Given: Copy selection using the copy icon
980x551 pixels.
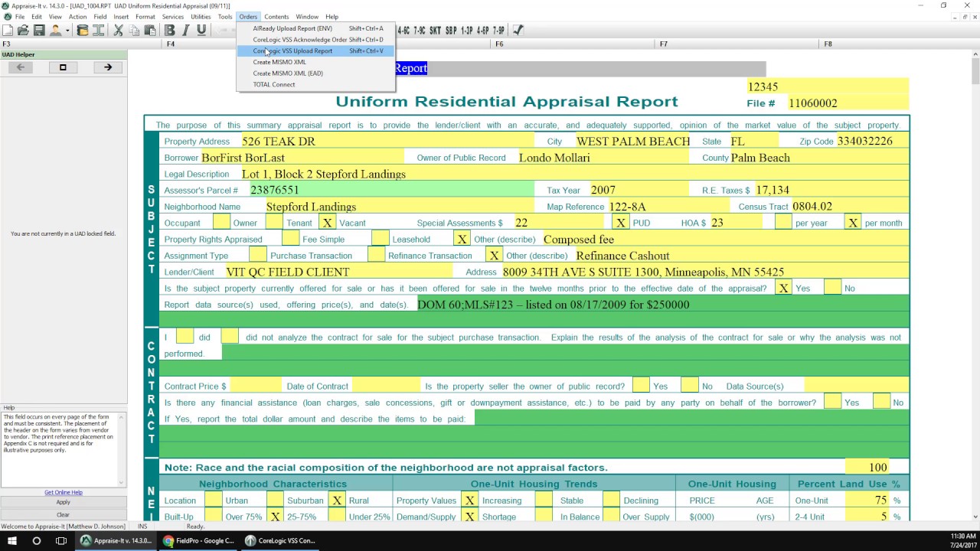Looking at the screenshot, I should pos(134,31).
